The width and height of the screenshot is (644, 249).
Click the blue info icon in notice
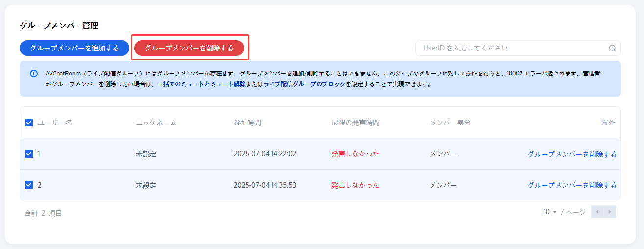click(x=34, y=74)
